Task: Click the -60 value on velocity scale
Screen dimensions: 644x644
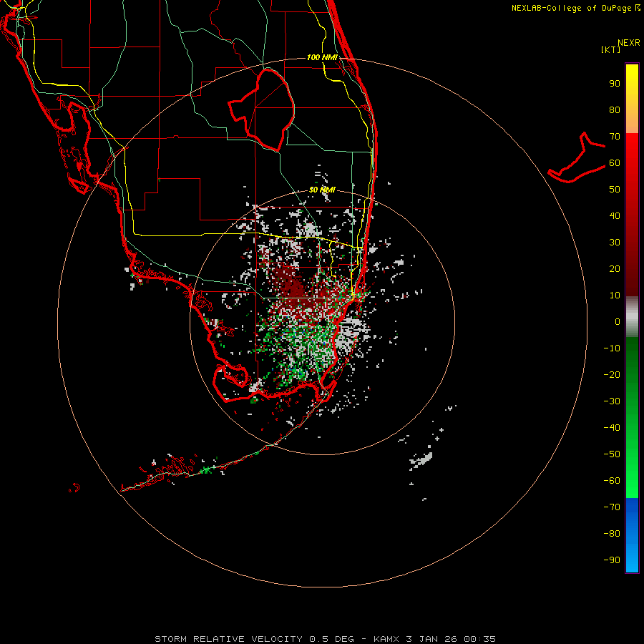Action: (612, 481)
